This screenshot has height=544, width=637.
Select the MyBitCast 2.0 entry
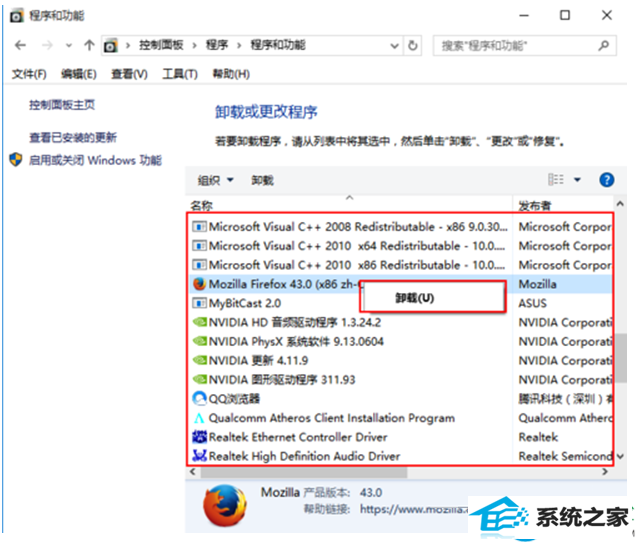pyautogui.click(x=245, y=303)
